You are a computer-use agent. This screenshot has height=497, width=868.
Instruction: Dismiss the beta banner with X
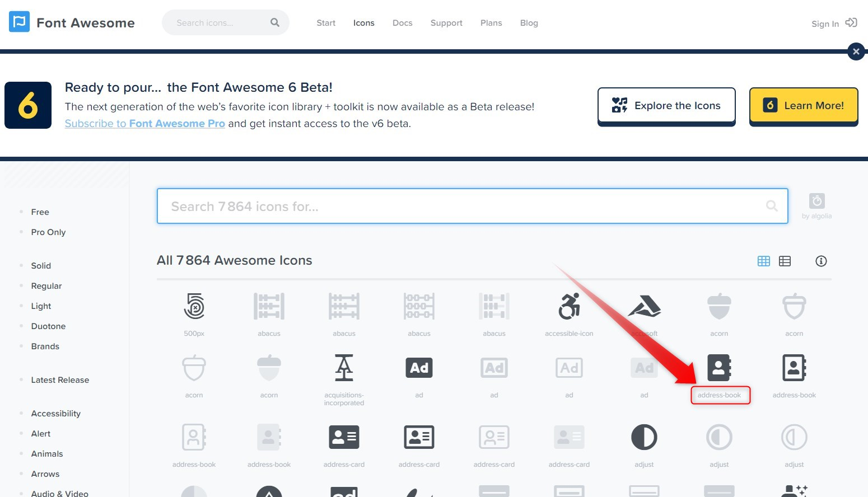[x=856, y=51]
